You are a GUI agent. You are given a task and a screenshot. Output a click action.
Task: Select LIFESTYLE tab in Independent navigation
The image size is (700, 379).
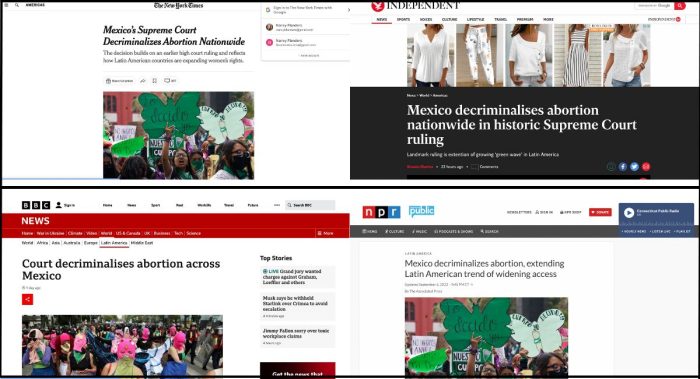pos(475,20)
